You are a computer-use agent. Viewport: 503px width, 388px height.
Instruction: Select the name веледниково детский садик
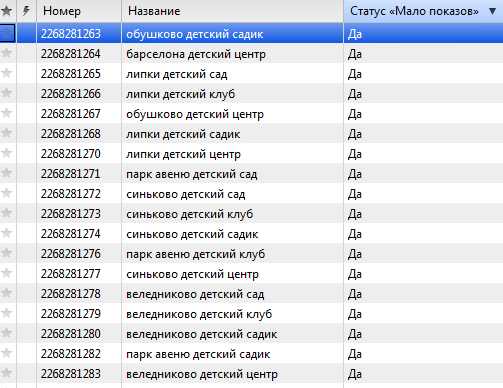202,334
